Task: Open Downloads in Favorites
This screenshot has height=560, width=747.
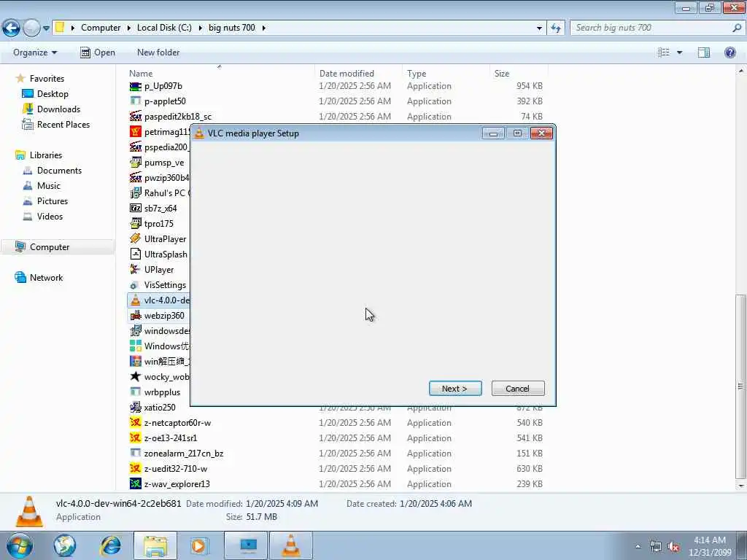Action: click(x=58, y=109)
